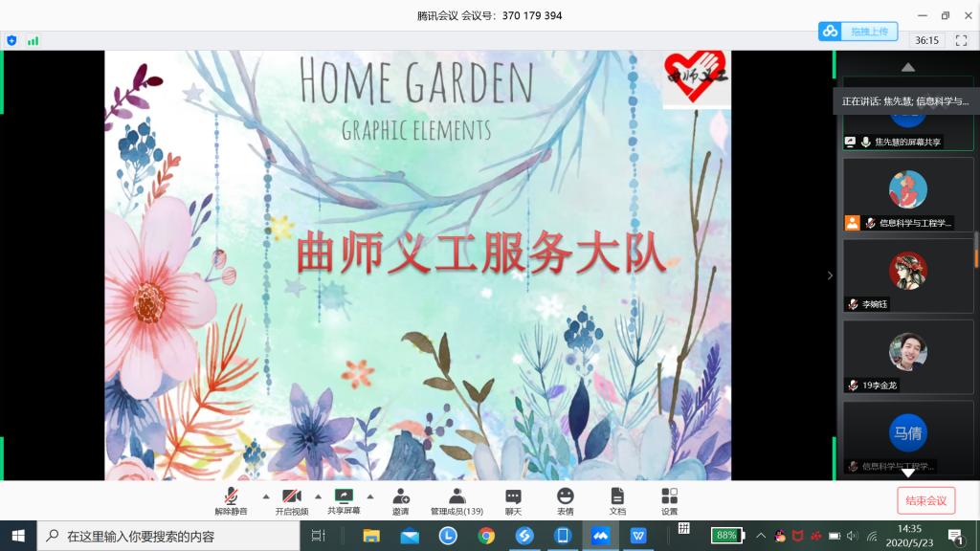
Task: Toggle 19李金龙's microphone mute icon
Action: tap(855, 384)
